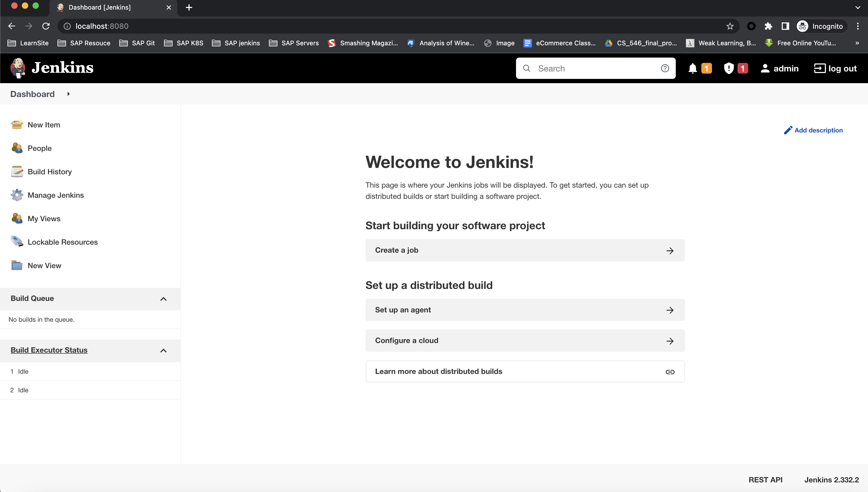Click the Dashboard breadcrumb link
This screenshot has width=868, height=492.
32,94
